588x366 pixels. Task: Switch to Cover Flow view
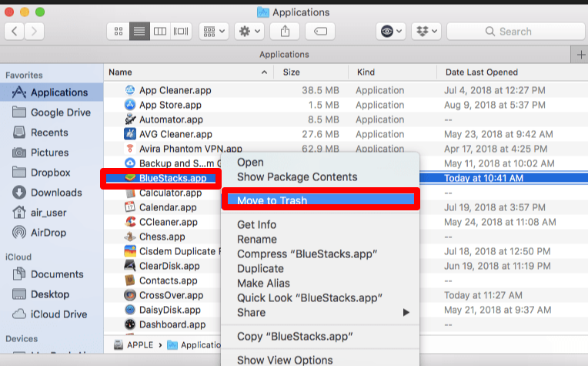pos(181,31)
